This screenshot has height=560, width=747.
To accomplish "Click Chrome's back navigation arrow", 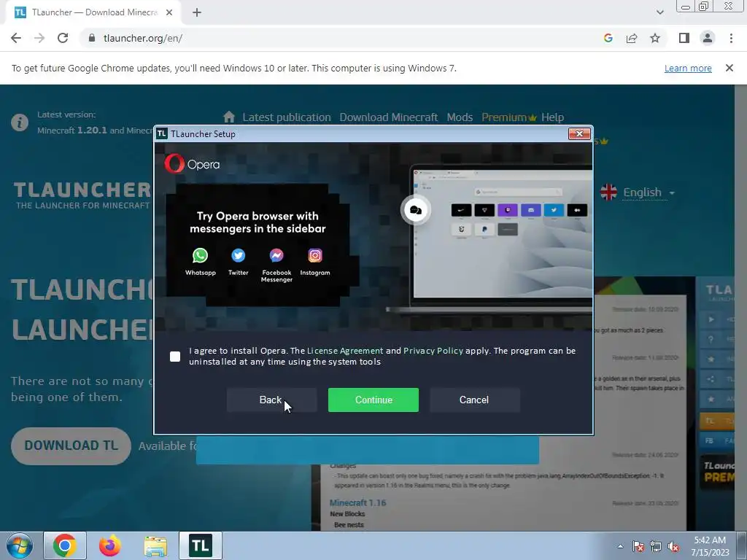I will point(16,38).
